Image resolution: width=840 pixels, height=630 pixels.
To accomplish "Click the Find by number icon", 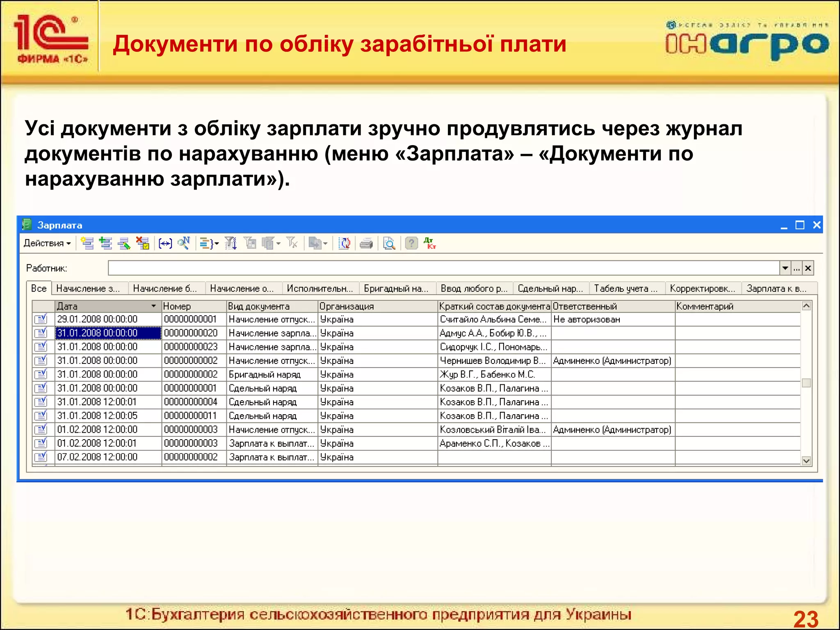I will tap(184, 243).
